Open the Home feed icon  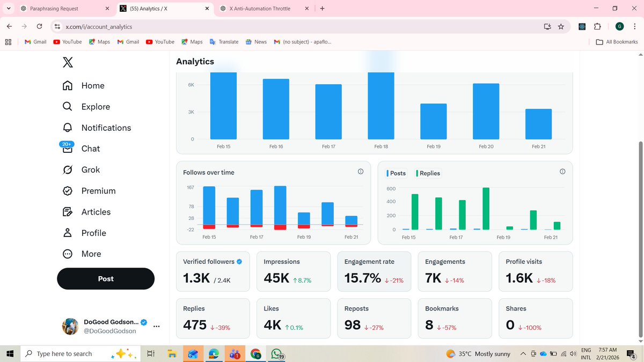[x=67, y=85]
